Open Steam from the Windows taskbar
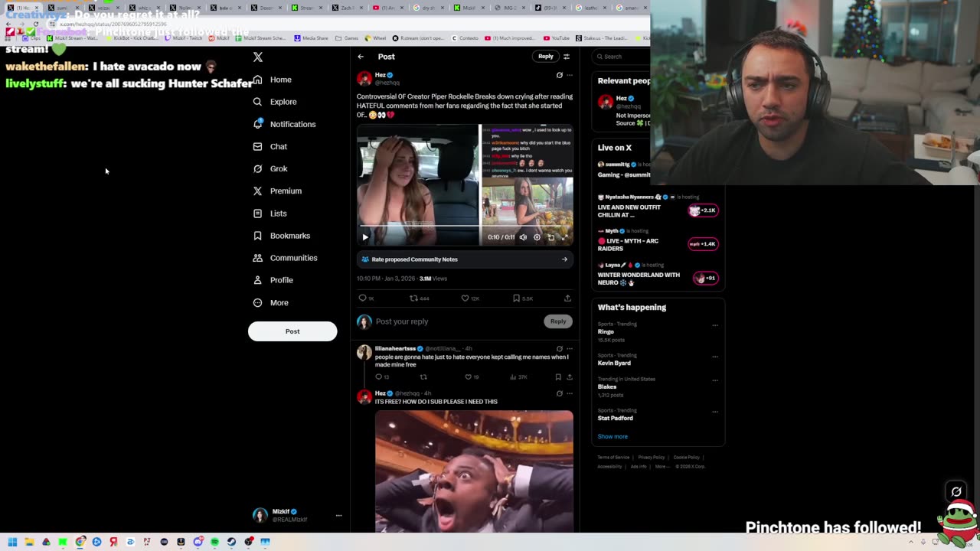The image size is (980, 551). click(231, 542)
